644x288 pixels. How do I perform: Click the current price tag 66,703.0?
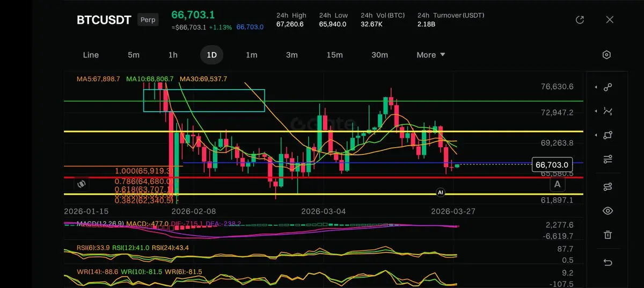click(552, 165)
